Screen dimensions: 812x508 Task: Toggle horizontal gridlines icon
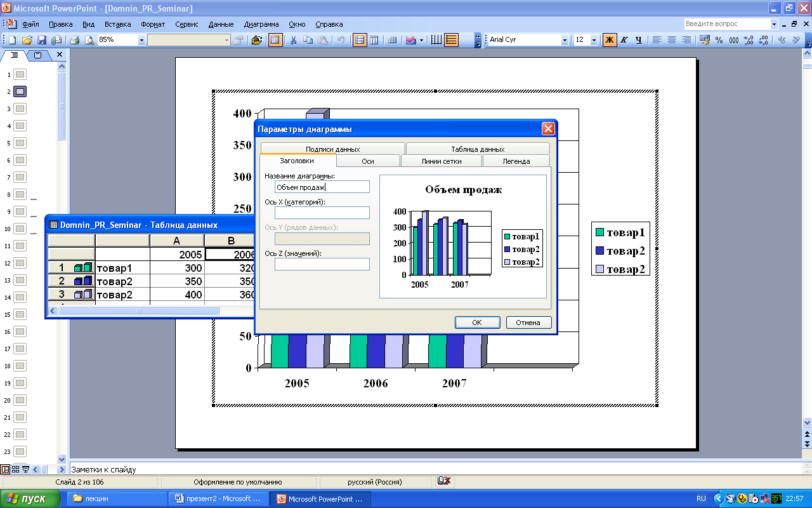click(x=451, y=40)
